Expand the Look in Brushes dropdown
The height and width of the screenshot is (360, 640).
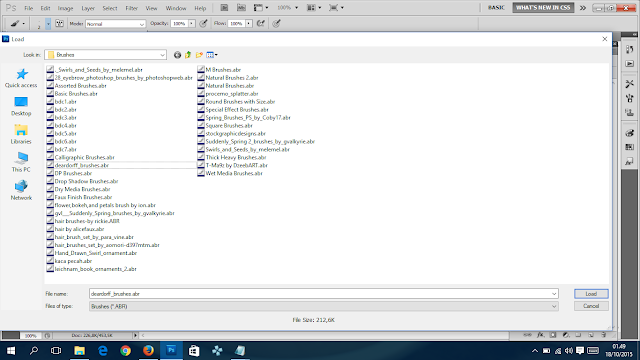[162, 55]
